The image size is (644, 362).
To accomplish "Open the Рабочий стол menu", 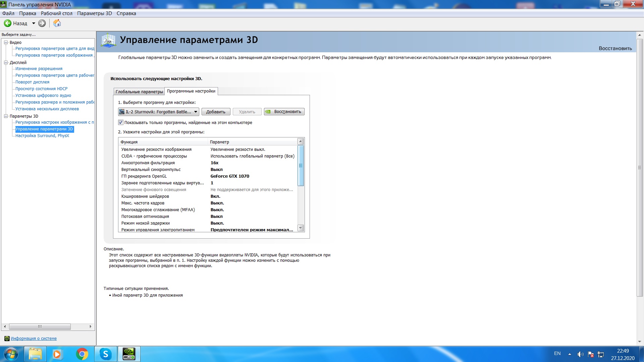I will (56, 13).
